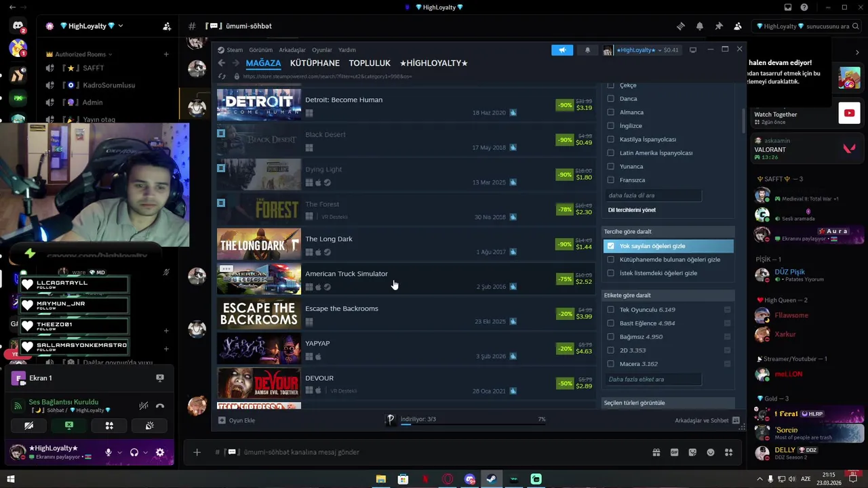This screenshot has height=488, width=868.
Task: Mute Discord microphone
Action: pos(108,452)
